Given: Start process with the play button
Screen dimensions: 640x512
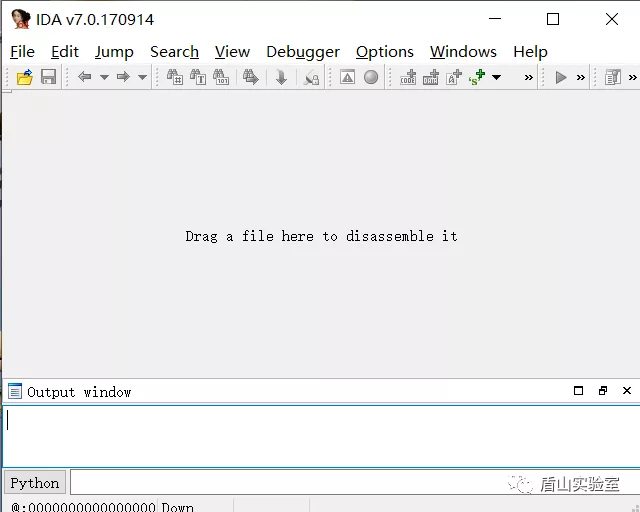Looking at the screenshot, I should point(561,77).
